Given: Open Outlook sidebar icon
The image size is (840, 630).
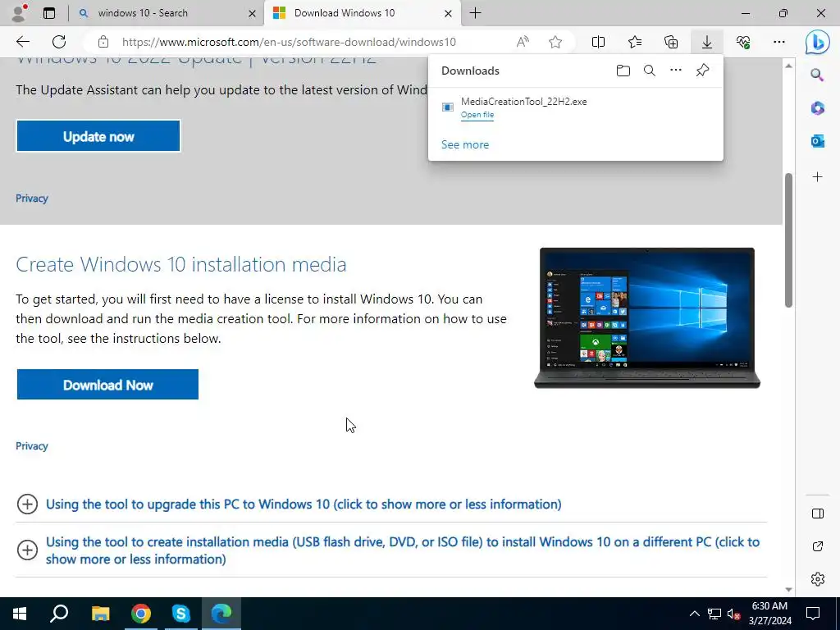Looking at the screenshot, I should (x=817, y=141).
